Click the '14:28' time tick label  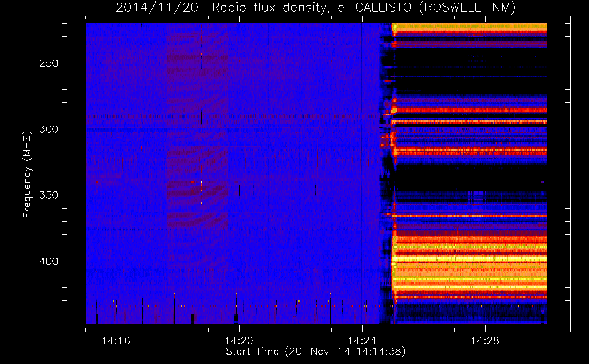485,341
